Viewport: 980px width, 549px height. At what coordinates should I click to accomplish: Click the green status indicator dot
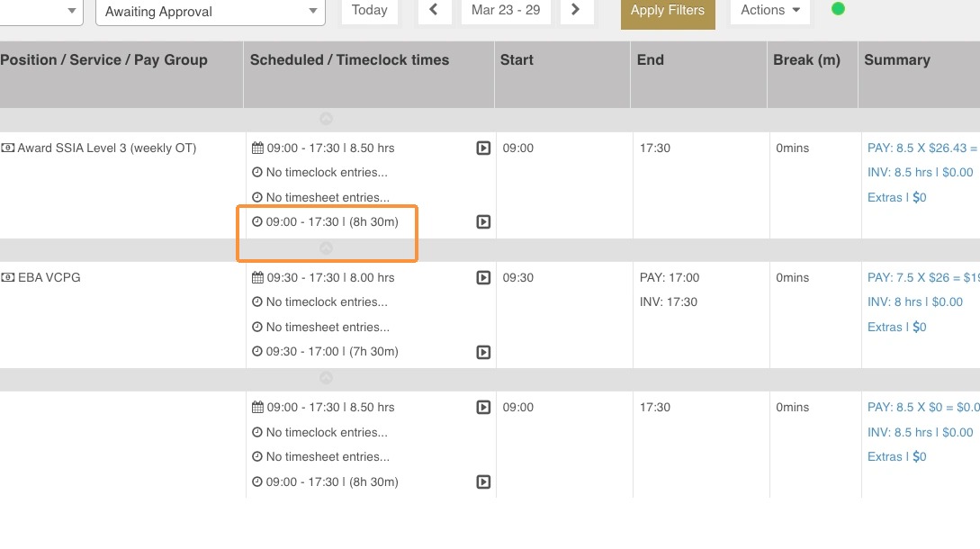[x=838, y=9]
